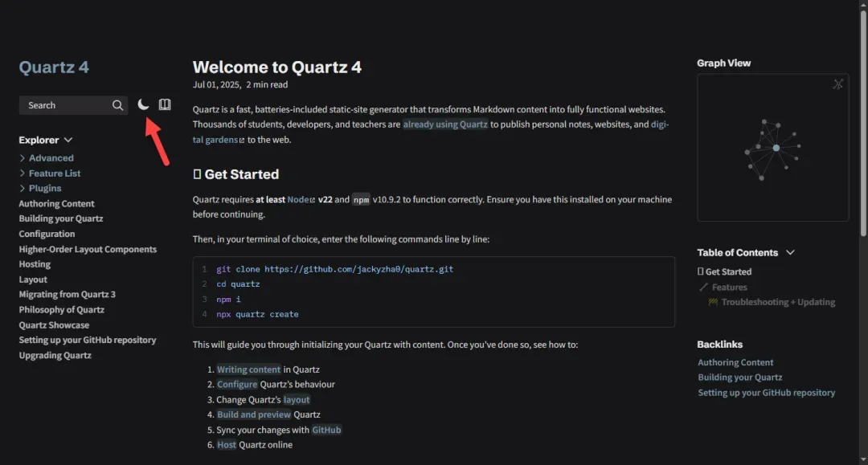Collapse the Explorer section chevron

(x=68, y=140)
